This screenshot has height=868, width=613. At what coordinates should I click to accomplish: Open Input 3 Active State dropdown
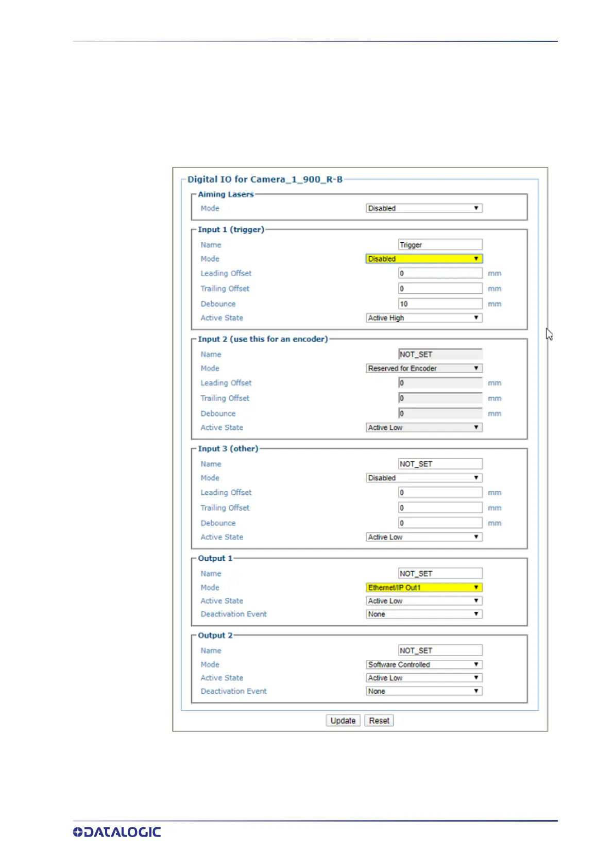(x=424, y=537)
